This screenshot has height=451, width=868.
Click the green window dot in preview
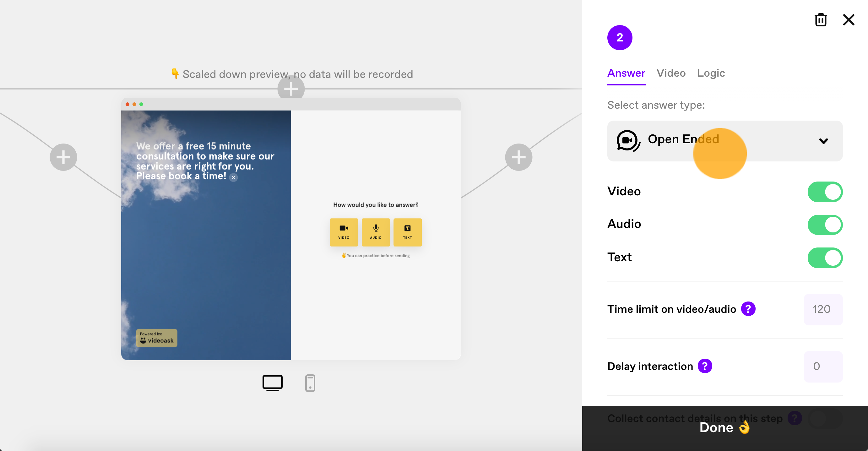141,104
